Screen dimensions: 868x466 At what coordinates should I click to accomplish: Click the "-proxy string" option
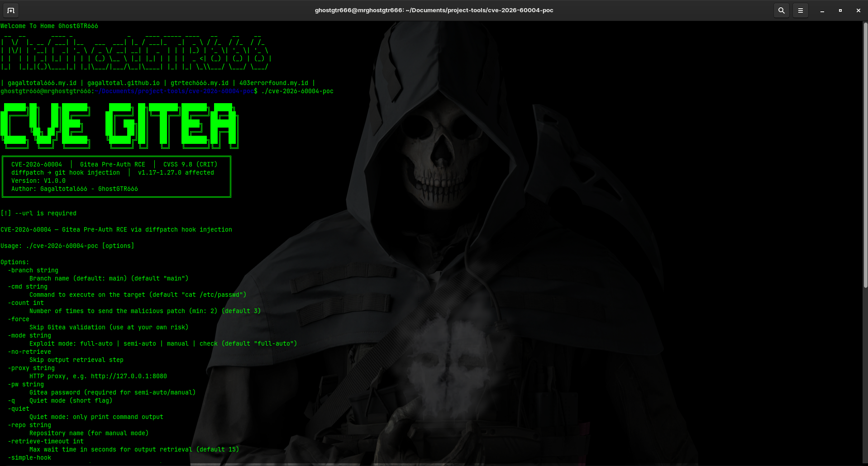(31, 368)
